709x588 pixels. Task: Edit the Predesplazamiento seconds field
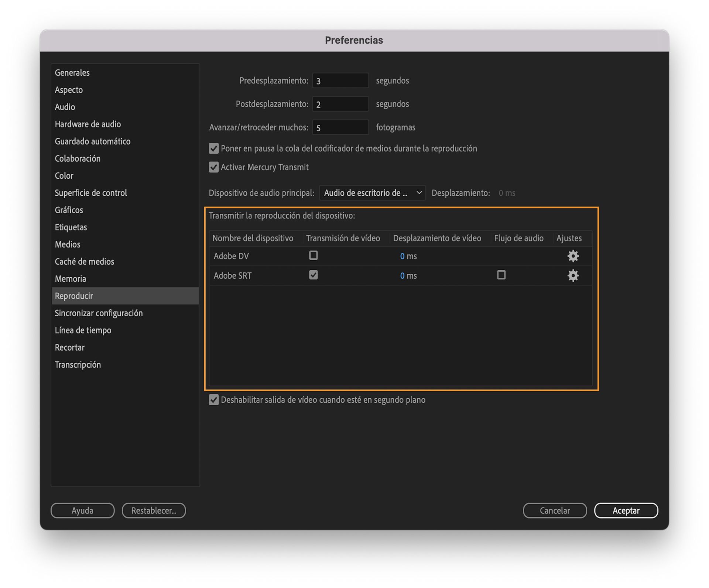coord(340,80)
